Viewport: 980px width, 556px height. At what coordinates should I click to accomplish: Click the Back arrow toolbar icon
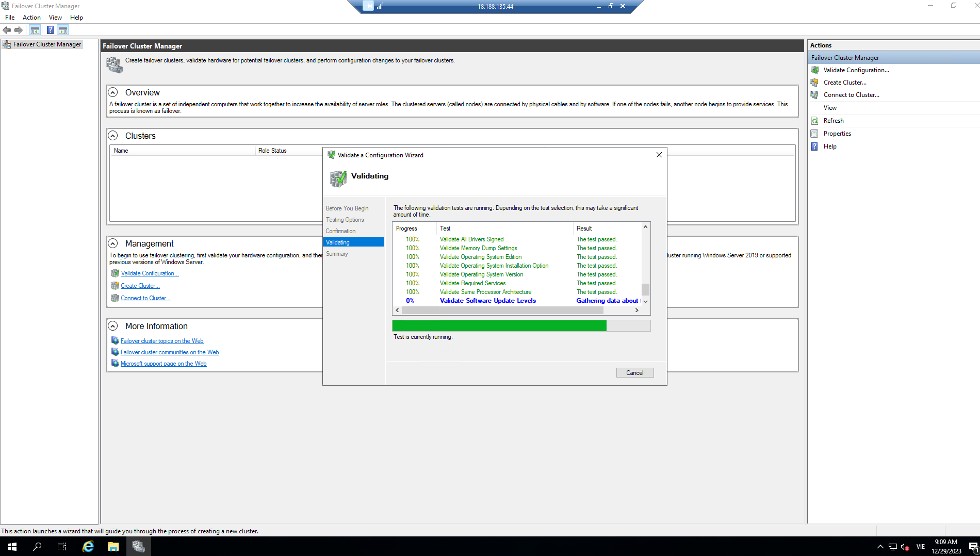[7, 30]
